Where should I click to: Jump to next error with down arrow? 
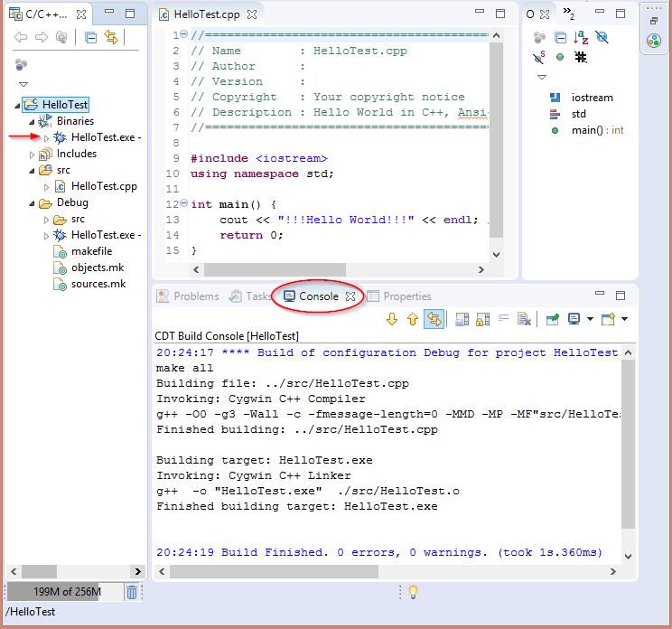coord(392,319)
